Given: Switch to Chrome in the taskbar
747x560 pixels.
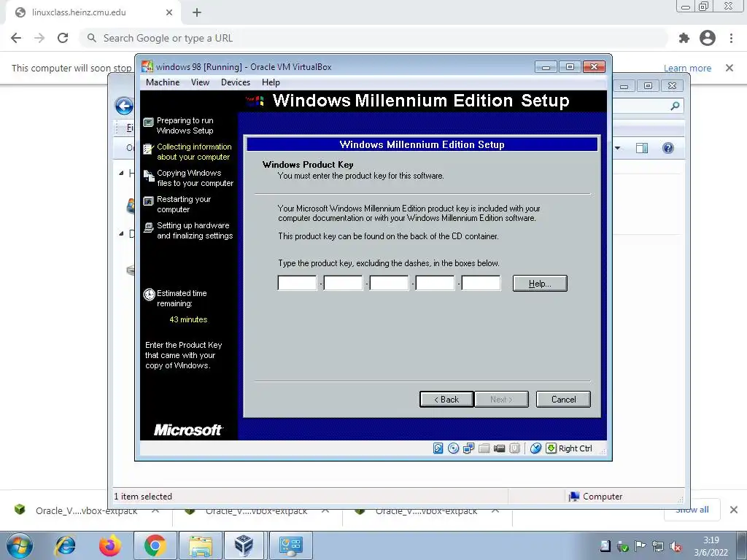Looking at the screenshot, I should [x=155, y=545].
